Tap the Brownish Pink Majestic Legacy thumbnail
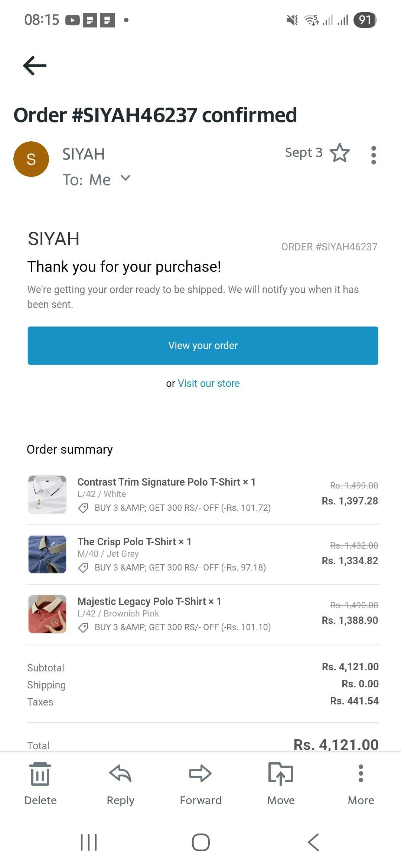401x868 pixels. click(47, 614)
